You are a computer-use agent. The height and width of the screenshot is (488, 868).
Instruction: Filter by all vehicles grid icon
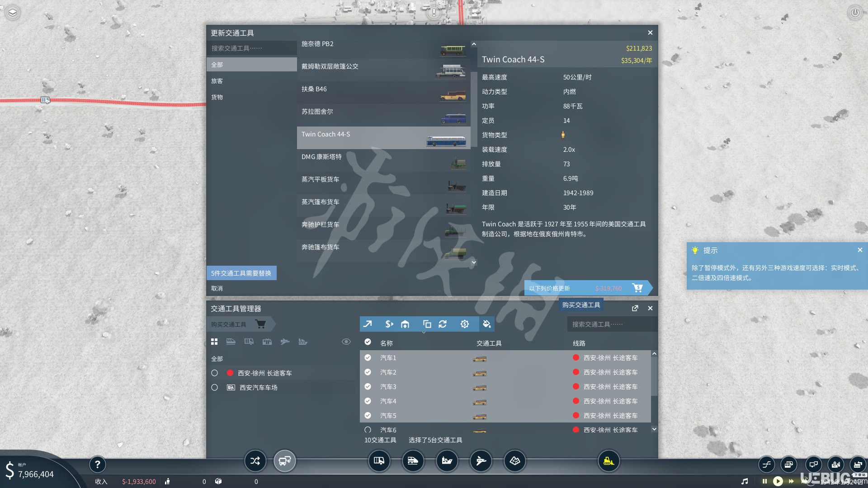coord(214,342)
